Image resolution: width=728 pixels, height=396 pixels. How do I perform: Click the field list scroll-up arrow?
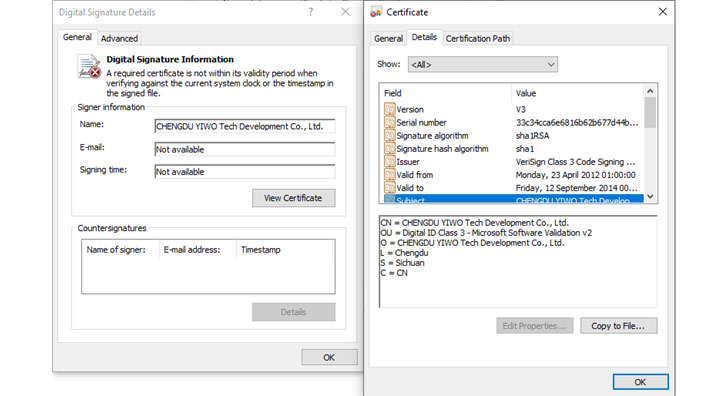click(650, 91)
